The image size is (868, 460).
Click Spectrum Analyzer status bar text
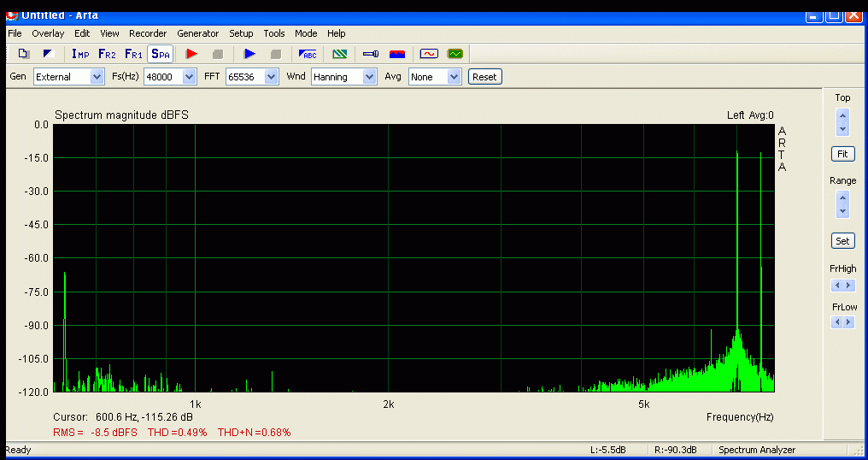click(757, 450)
